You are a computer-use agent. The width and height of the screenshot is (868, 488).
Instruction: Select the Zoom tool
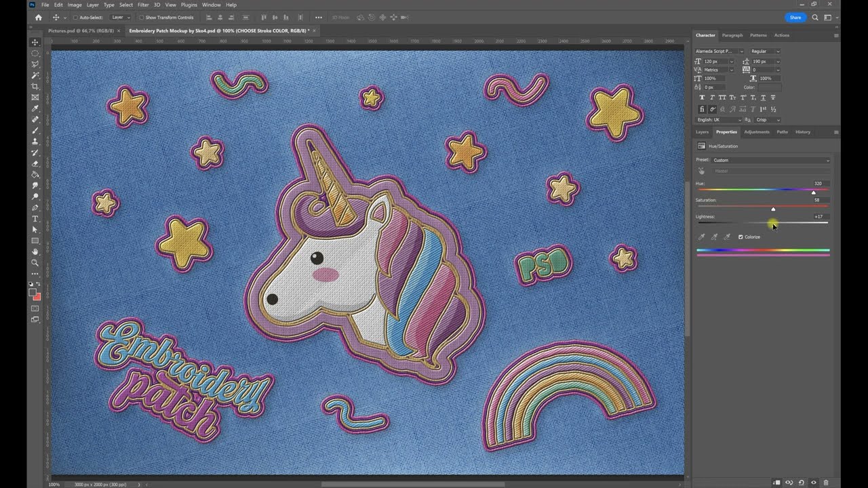coord(35,262)
